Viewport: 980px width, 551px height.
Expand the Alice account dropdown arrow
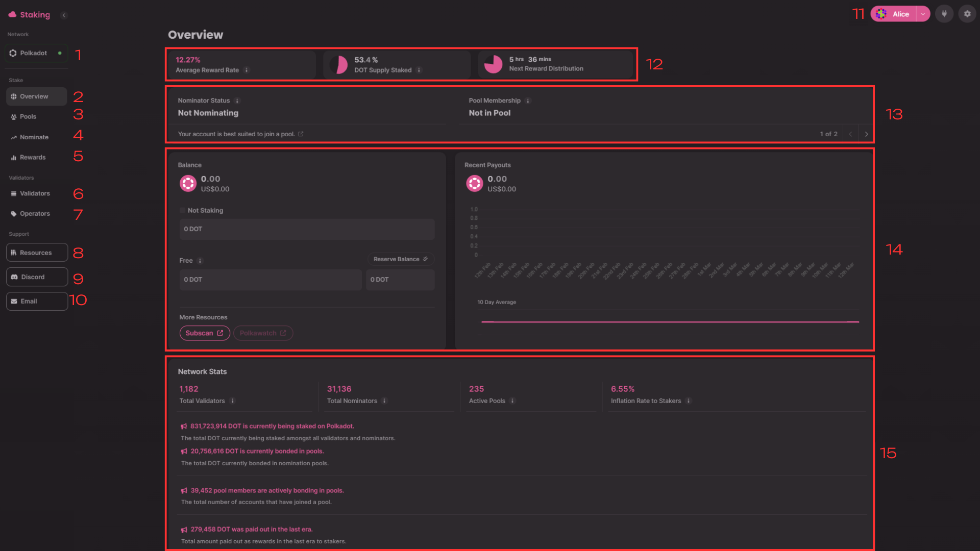point(923,14)
